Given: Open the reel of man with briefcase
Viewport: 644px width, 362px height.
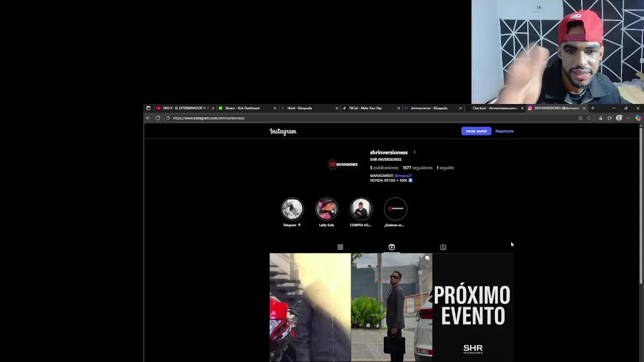Looking at the screenshot, I should pyautogui.click(x=391, y=308).
